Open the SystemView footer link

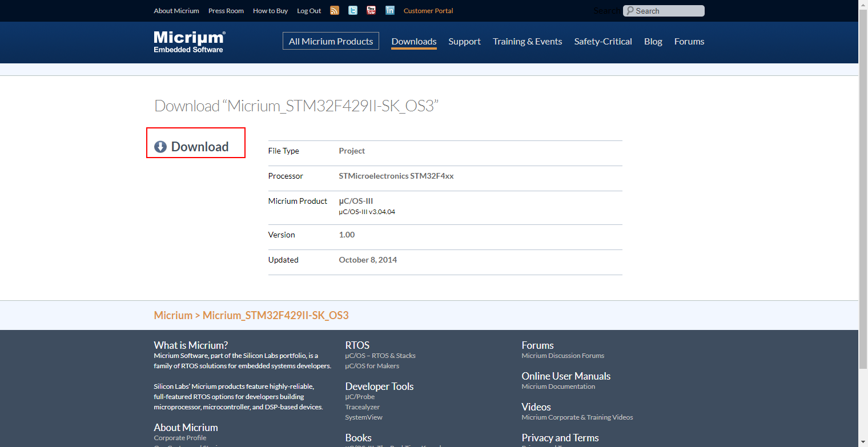tap(364, 417)
